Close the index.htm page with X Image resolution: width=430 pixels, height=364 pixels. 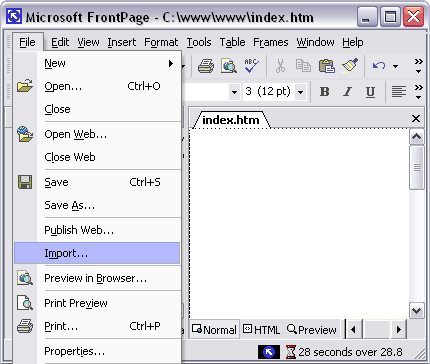click(416, 119)
